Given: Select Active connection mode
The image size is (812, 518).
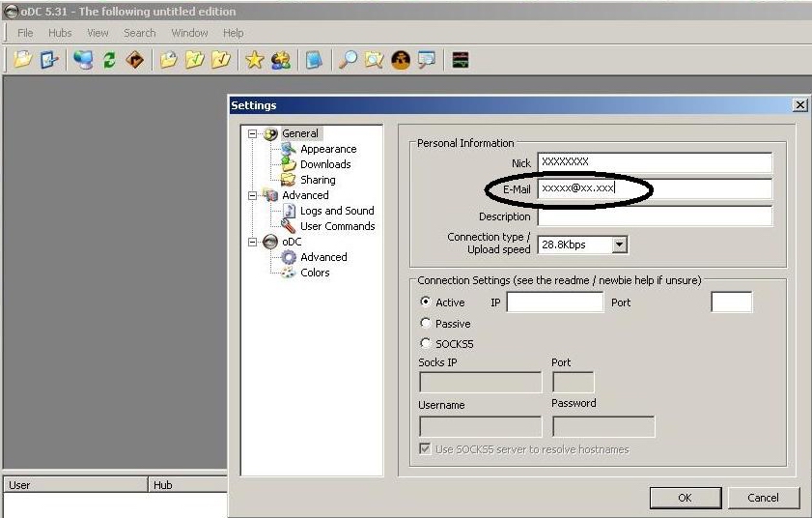Looking at the screenshot, I should (x=425, y=302).
